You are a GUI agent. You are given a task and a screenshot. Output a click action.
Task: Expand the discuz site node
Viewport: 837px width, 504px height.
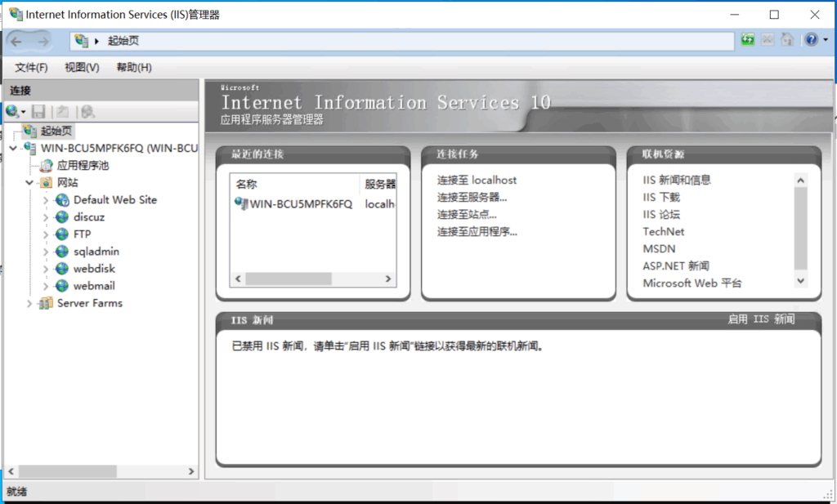46,217
